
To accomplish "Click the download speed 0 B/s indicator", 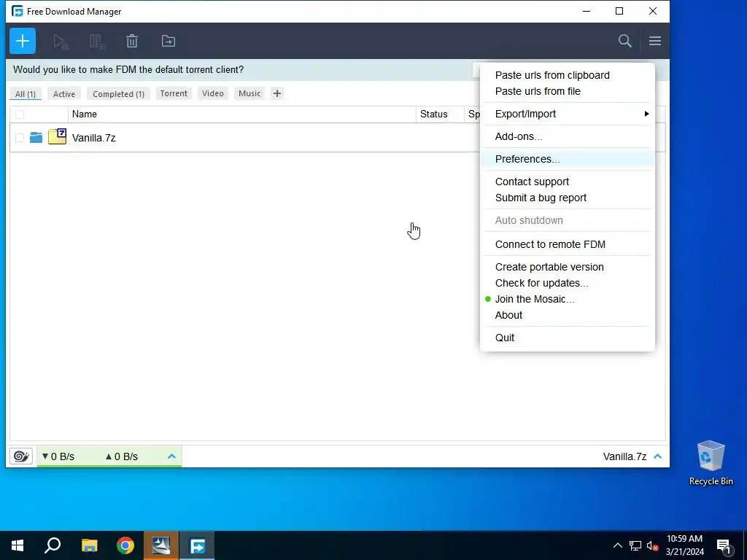I will (x=58, y=456).
